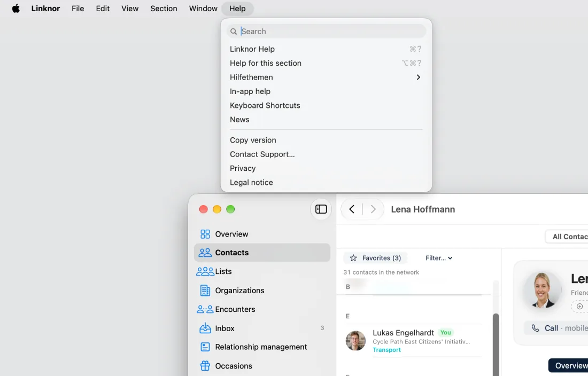Select Privacy in the Help menu
The height and width of the screenshot is (376, 588).
coord(326,169)
